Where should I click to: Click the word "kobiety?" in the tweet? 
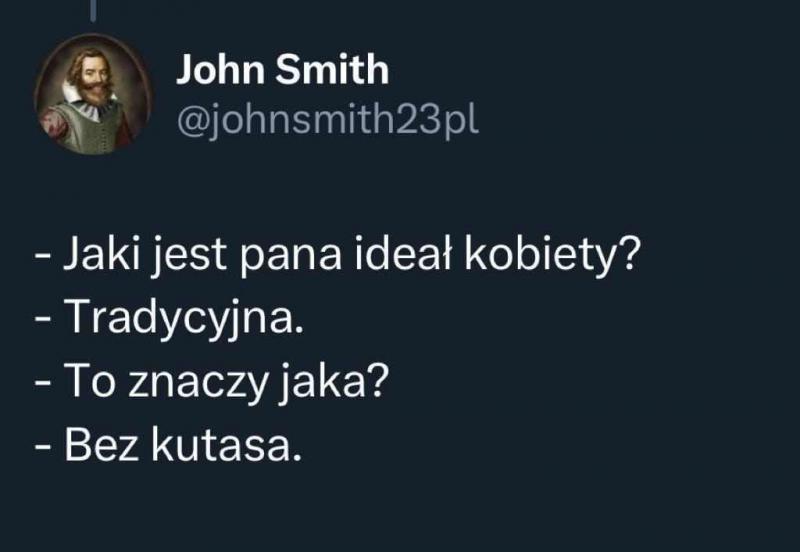552,254
